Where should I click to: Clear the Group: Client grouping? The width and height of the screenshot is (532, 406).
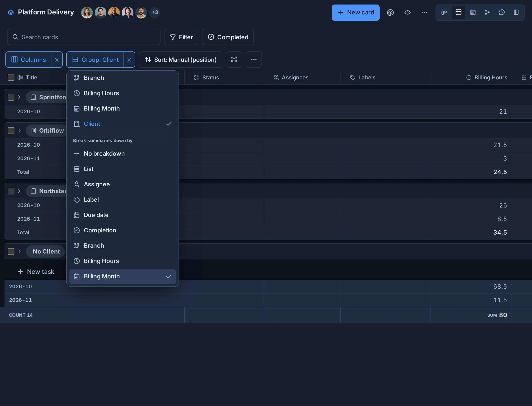click(129, 60)
